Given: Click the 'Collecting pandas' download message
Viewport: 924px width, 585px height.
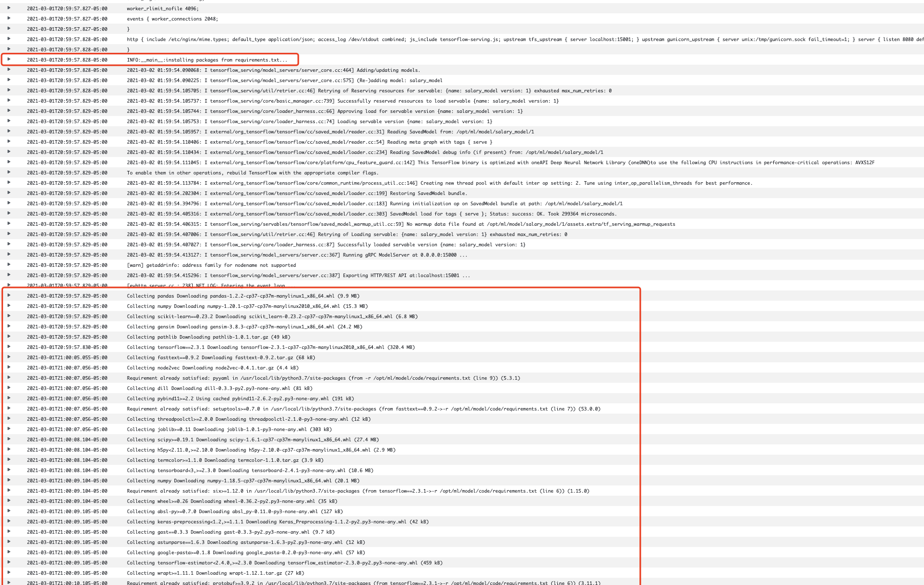Looking at the screenshot, I should (243, 296).
